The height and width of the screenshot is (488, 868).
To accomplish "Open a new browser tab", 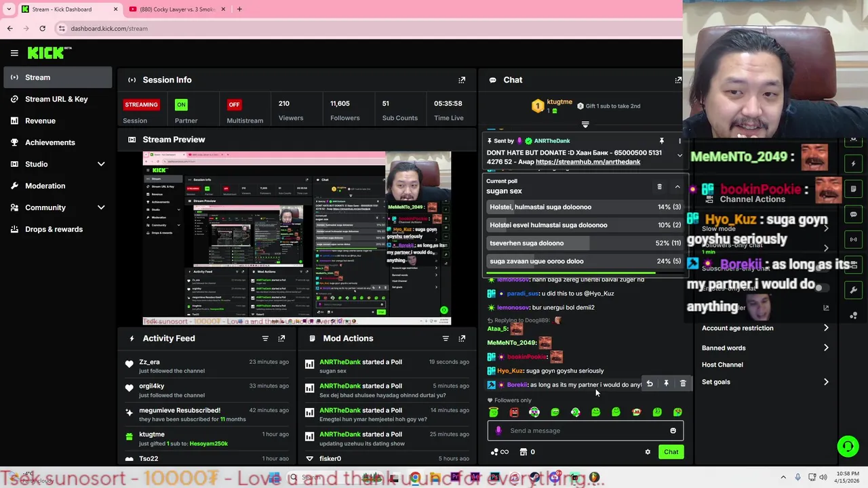I will pyautogui.click(x=239, y=9).
